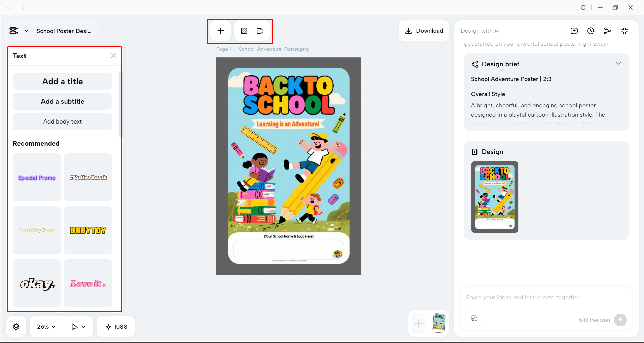Select the Special Promo text style

[x=36, y=177]
